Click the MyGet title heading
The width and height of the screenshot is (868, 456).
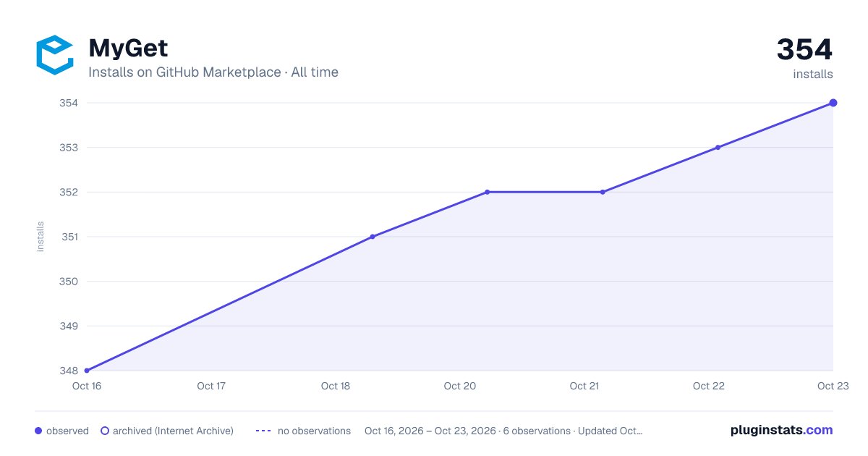pos(128,48)
